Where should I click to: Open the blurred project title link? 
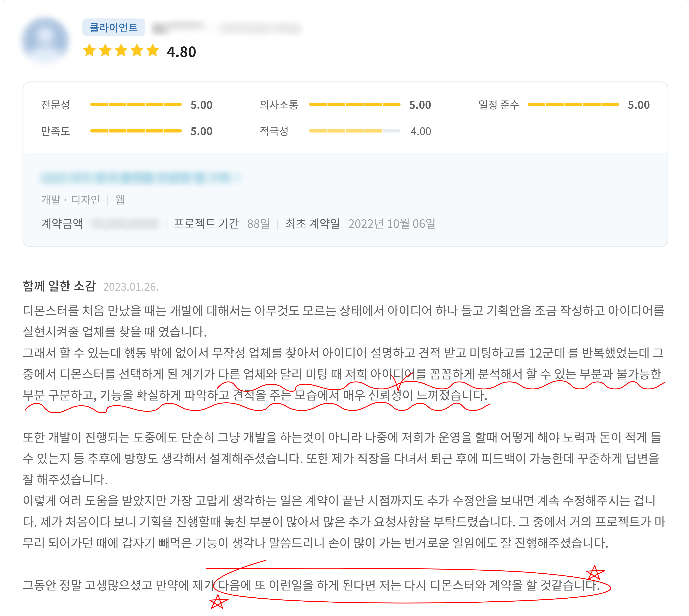coord(140,177)
